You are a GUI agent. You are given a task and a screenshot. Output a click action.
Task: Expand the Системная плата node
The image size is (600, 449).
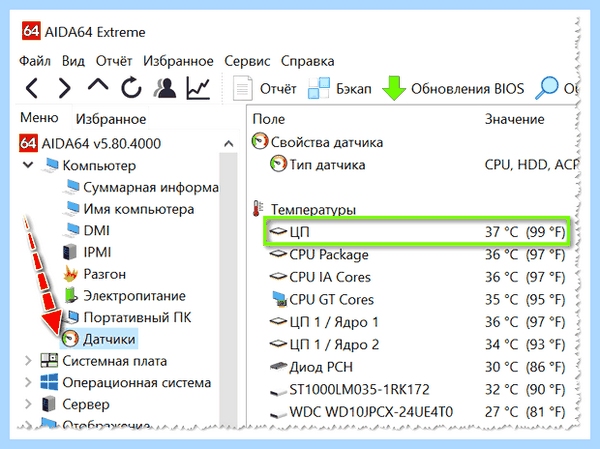28,361
